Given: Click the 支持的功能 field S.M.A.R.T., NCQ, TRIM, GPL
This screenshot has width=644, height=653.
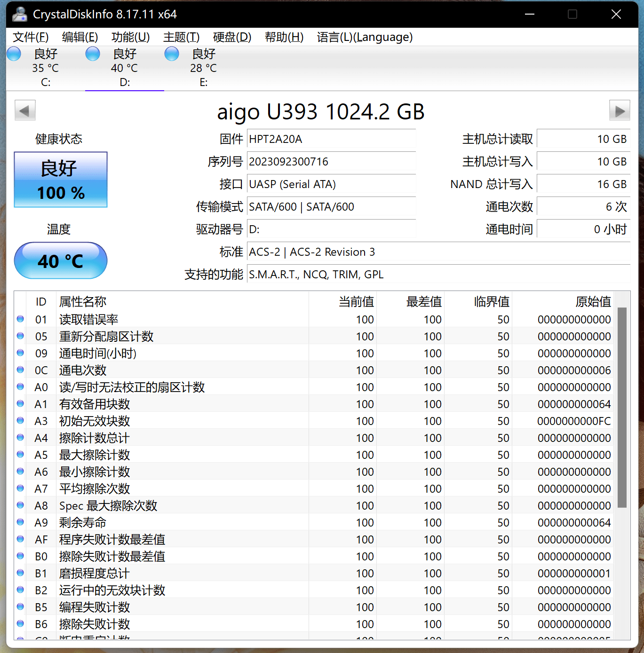Looking at the screenshot, I should 438,275.
